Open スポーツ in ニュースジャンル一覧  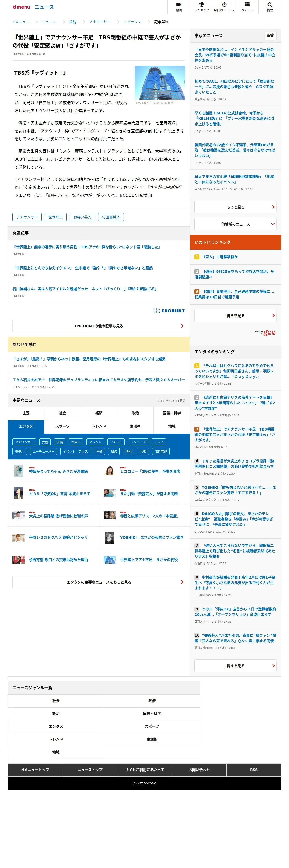pos(152,726)
